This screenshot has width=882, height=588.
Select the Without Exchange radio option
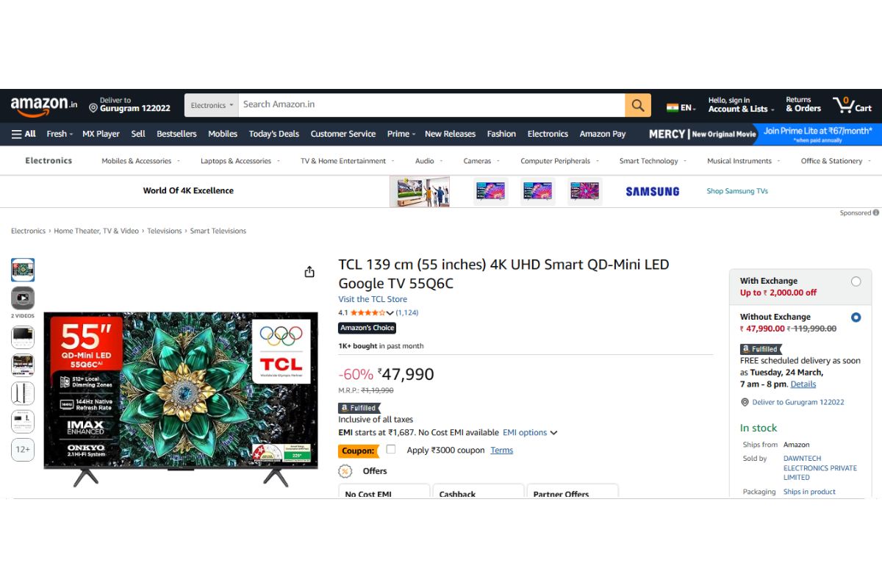pos(856,318)
